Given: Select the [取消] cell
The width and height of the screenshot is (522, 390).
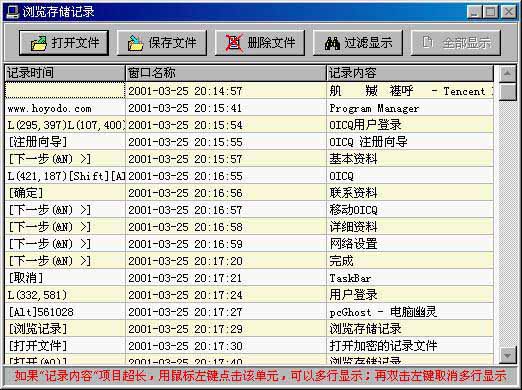Looking at the screenshot, I should coord(65,278).
